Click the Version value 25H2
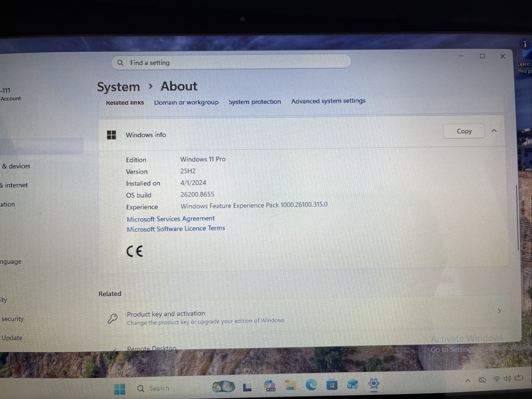The height and width of the screenshot is (399, 532). [x=188, y=171]
